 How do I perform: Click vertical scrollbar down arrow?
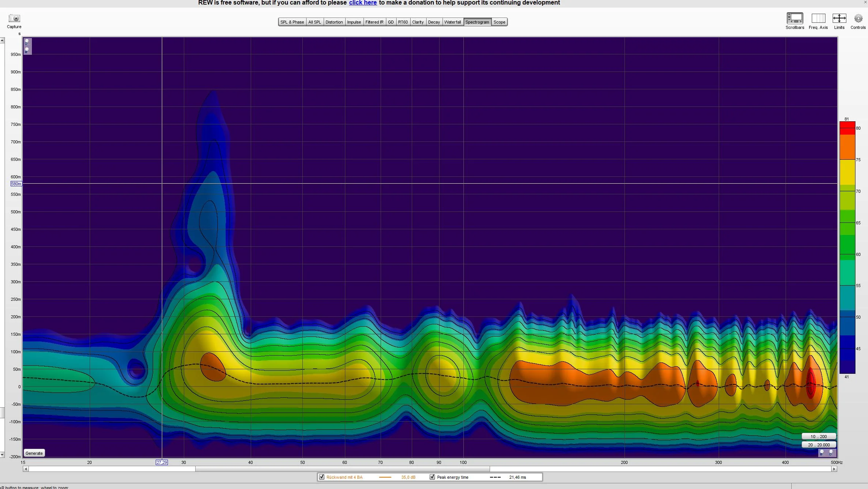tap(2, 454)
